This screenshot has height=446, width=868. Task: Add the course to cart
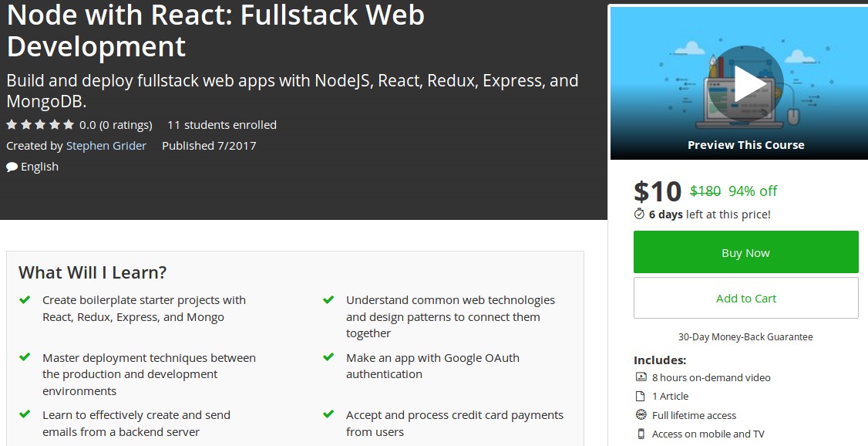click(745, 298)
